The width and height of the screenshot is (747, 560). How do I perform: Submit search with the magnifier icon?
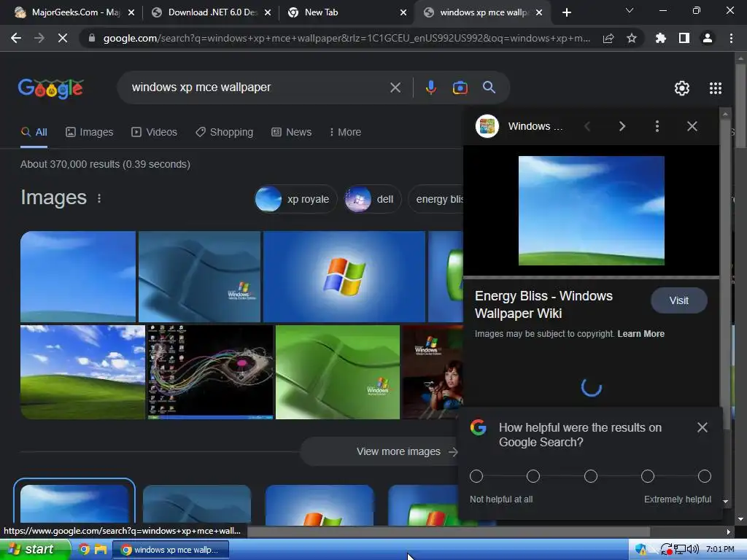click(489, 87)
